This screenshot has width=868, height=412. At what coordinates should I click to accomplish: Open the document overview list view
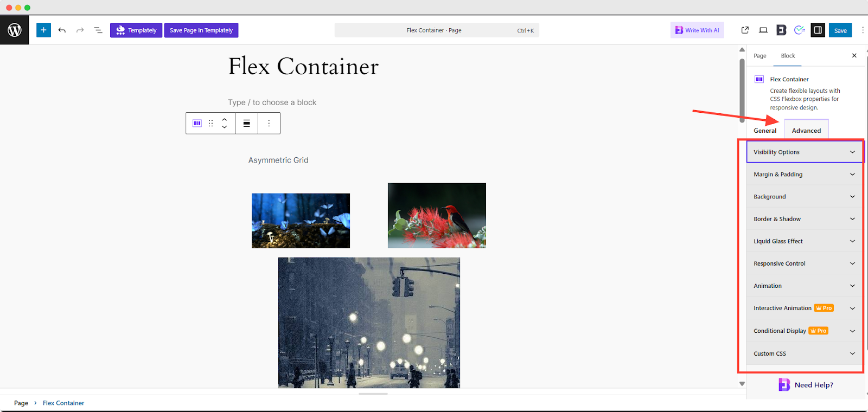(98, 30)
